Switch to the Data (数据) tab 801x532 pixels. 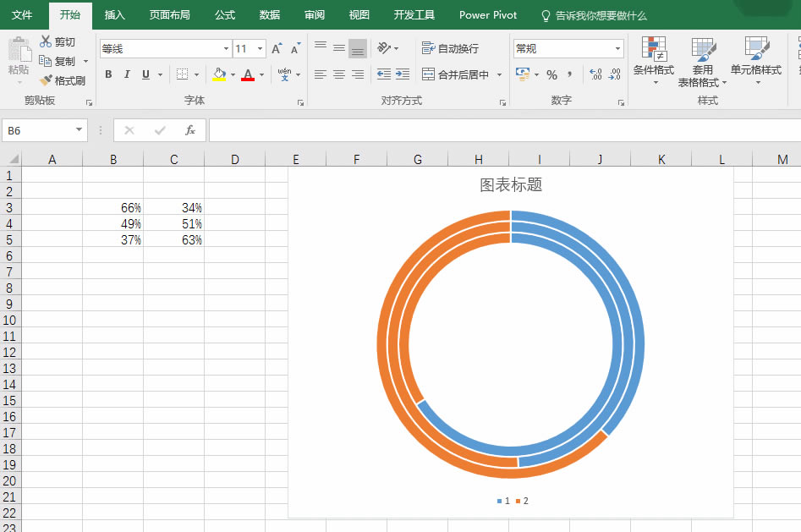269,15
